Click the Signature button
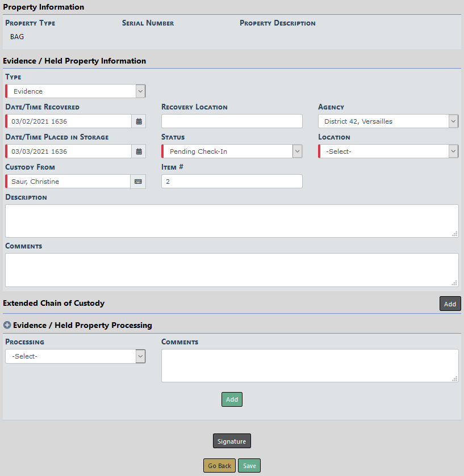 pyautogui.click(x=232, y=441)
